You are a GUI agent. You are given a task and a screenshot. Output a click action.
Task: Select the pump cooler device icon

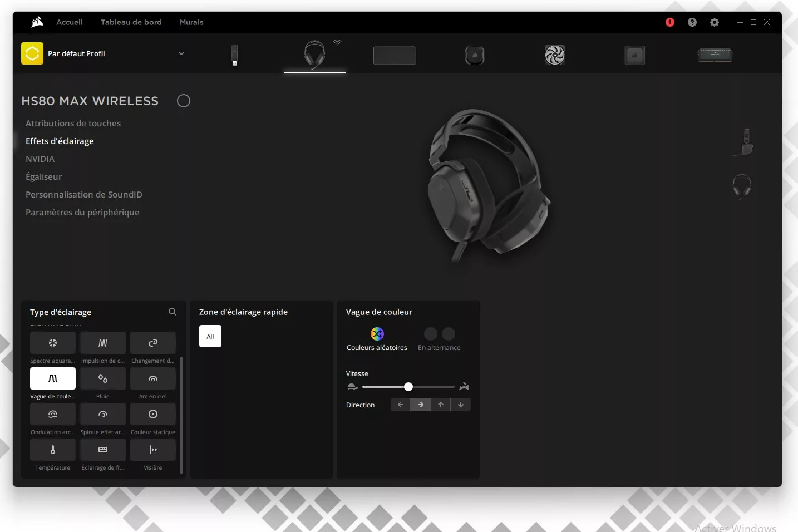[475, 55]
